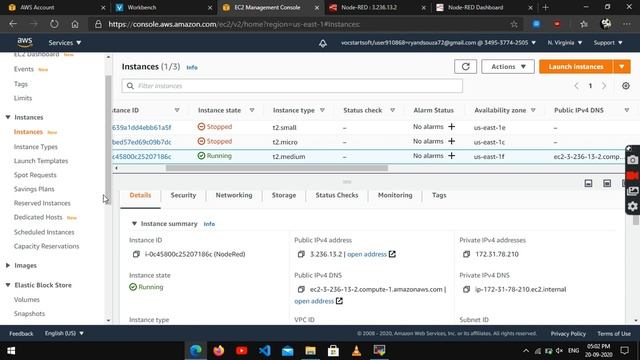Add alarm for the t2.small instance
The width and height of the screenshot is (640, 360).
pos(451,127)
